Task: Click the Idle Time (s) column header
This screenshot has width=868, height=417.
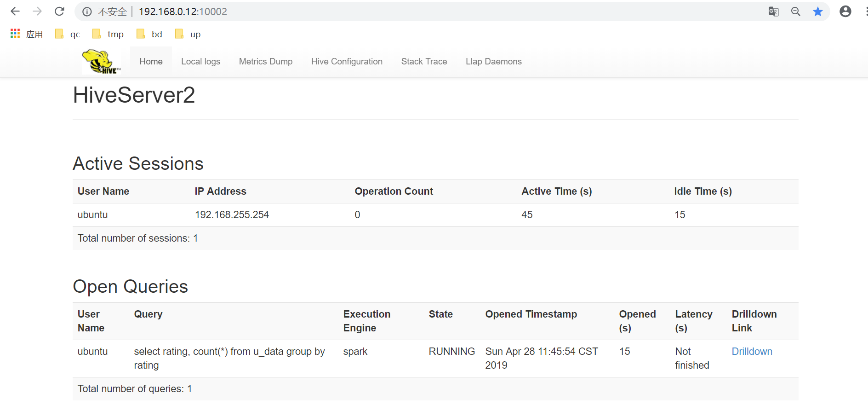Action: click(703, 191)
